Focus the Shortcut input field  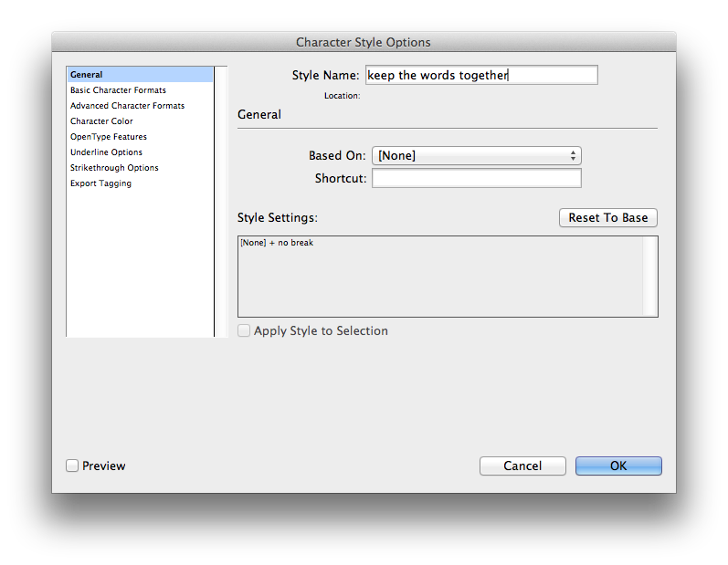point(476,179)
